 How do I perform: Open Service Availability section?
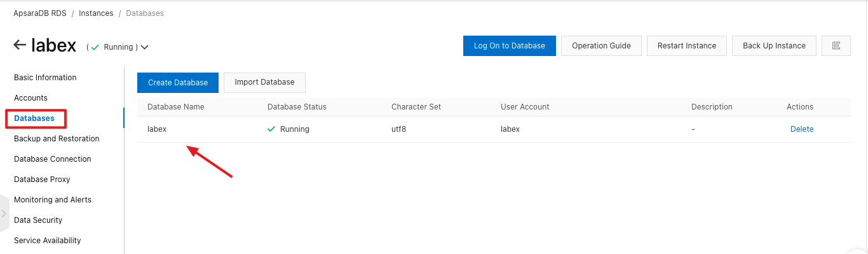point(48,241)
